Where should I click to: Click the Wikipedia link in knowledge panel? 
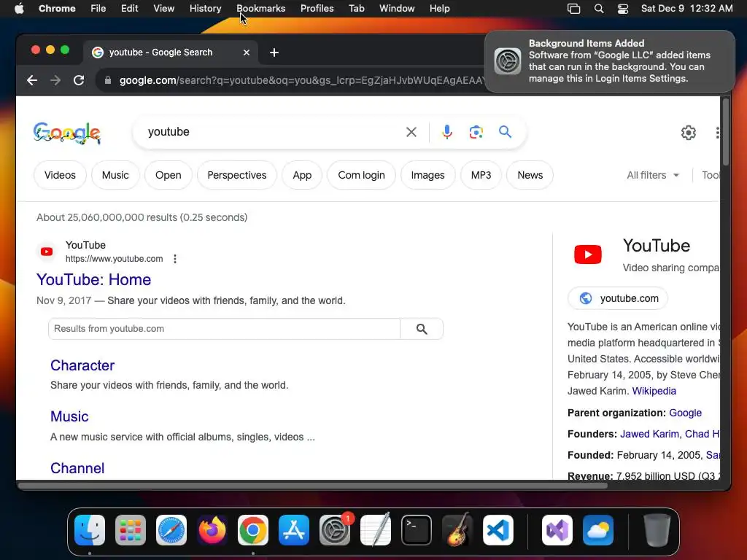coord(654,391)
